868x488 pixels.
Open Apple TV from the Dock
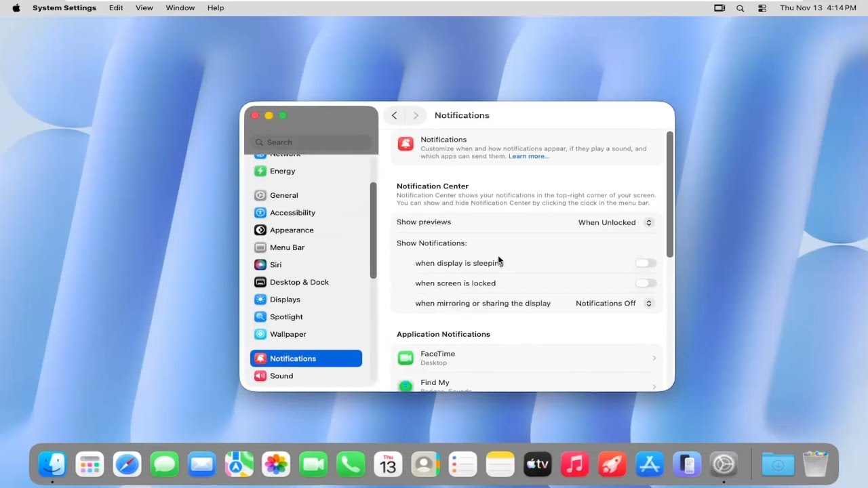click(x=538, y=464)
